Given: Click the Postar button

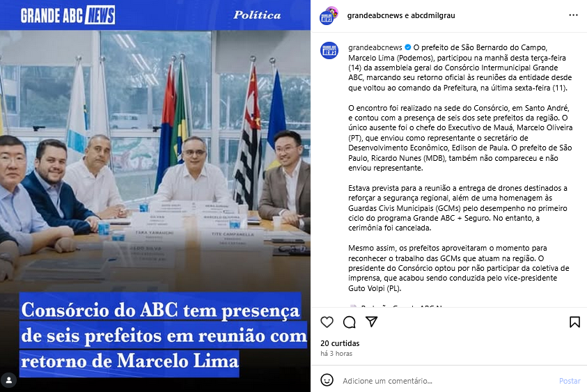Looking at the screenshot, I should (570, 381).
